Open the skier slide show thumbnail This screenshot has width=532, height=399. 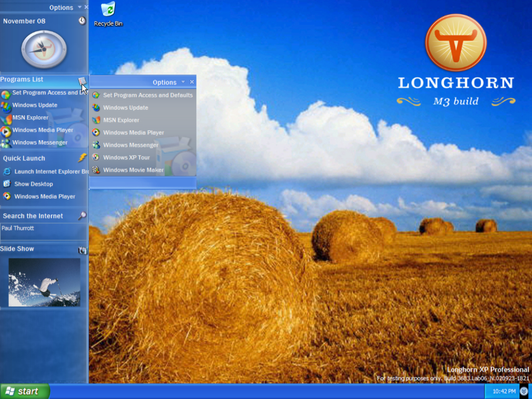tap(44, 282)
